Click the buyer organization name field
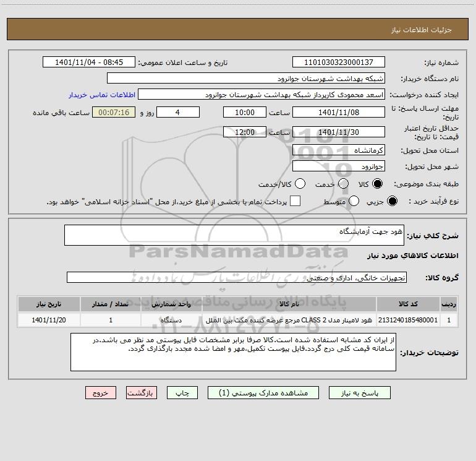Viewport: 476px width, 461px height. coord(246,79)
